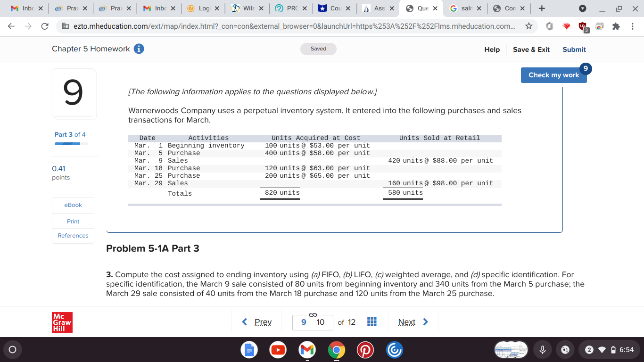Click the McGraw Hill logo

[x=63, y=322]
